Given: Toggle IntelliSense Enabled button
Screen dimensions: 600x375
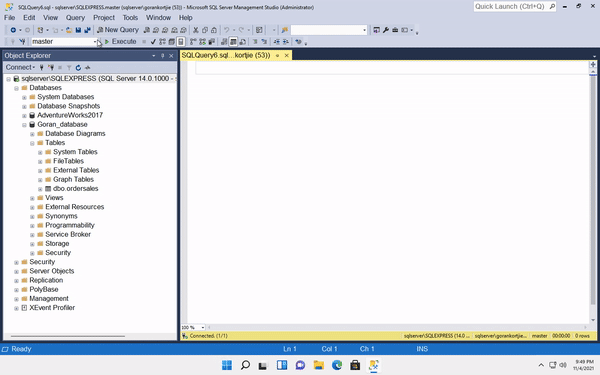Looking at the screenshot, I should (181, 41).
